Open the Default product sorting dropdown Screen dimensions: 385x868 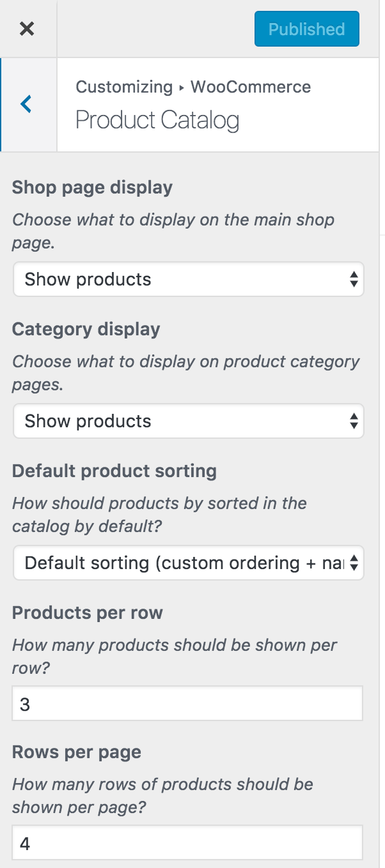coord(188,563)
